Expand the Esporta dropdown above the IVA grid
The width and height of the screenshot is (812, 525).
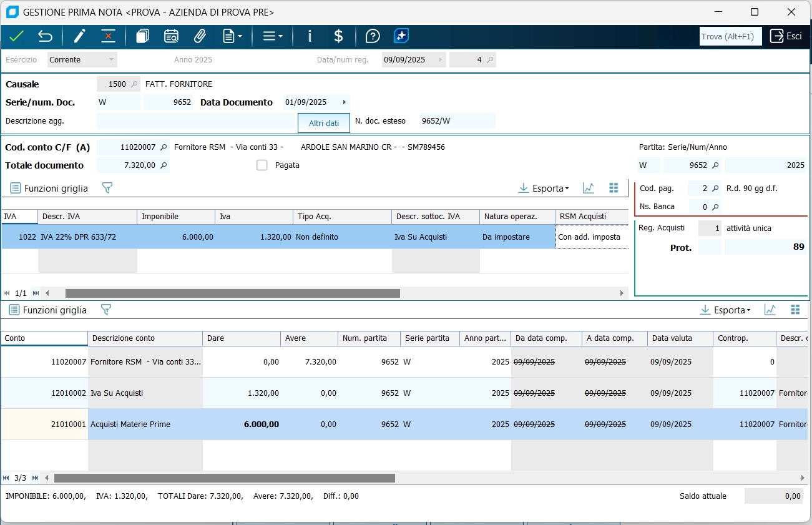[544, 188]
